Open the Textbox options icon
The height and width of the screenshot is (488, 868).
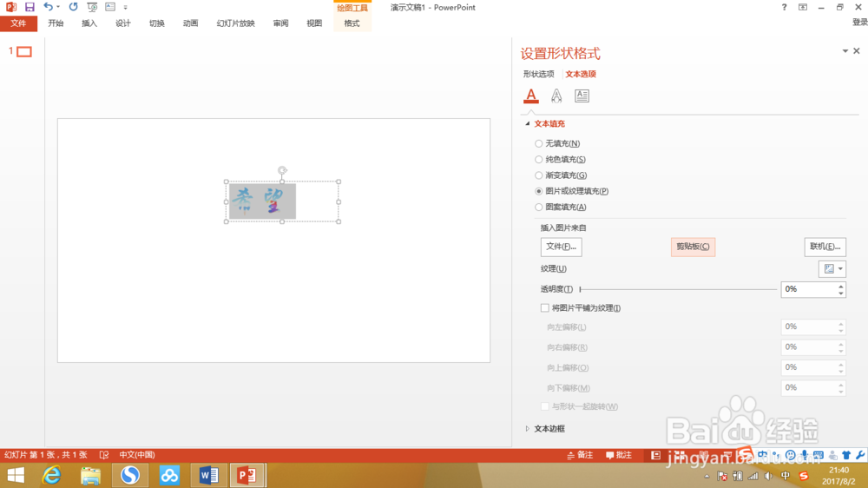coord(582,96)
